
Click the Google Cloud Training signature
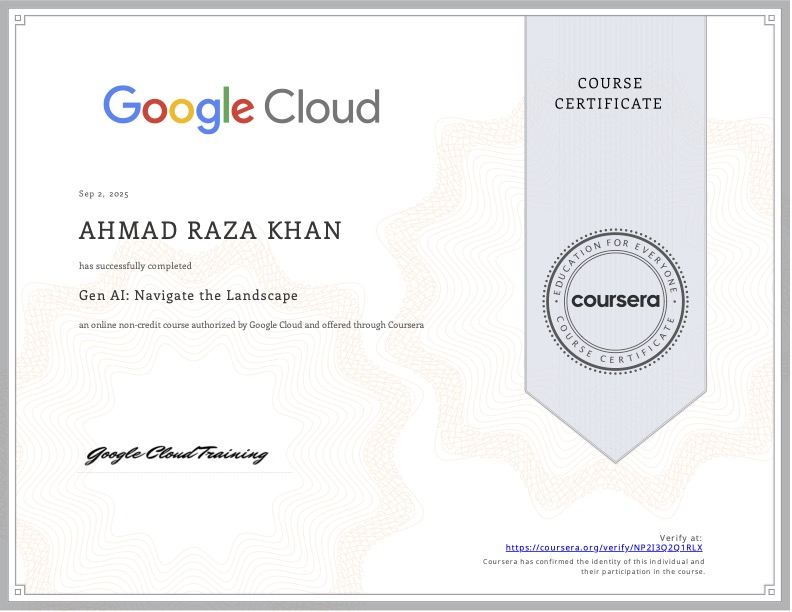click(176, 454)
